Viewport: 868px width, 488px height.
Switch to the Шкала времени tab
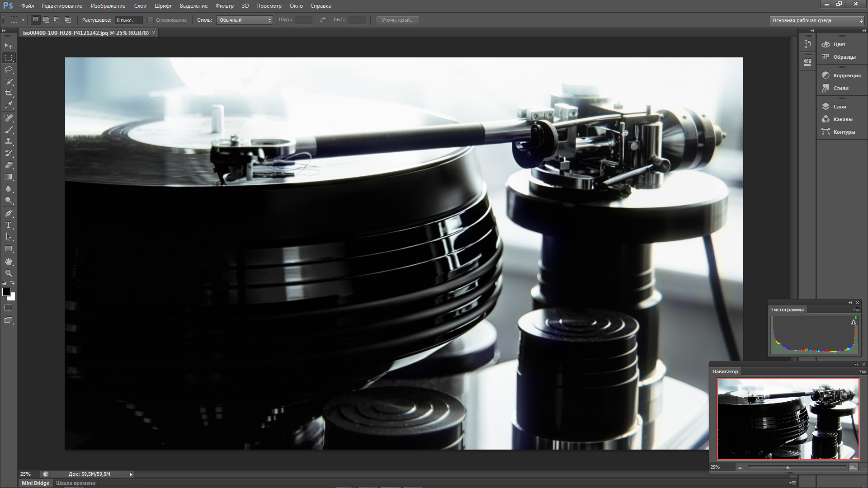(x=75, y=483)
